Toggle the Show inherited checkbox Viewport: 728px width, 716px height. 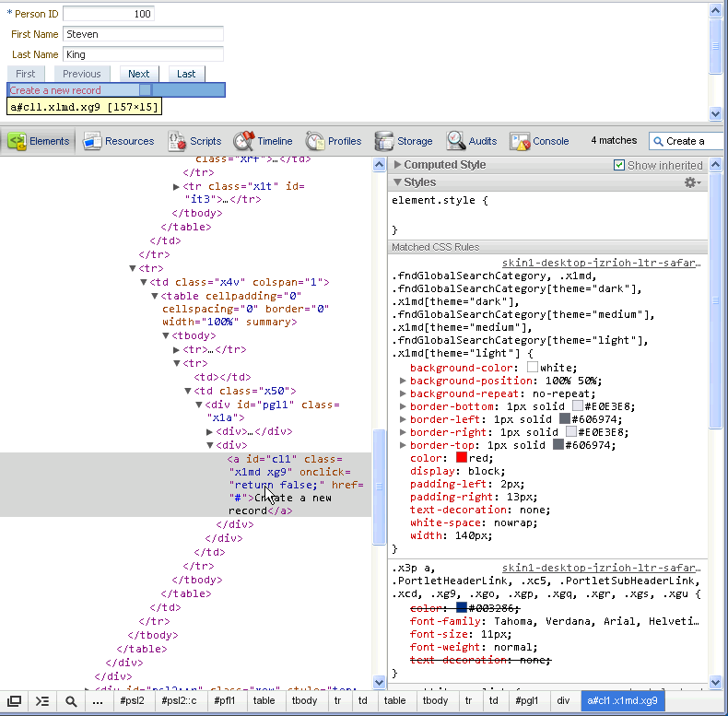coord(619,165)
